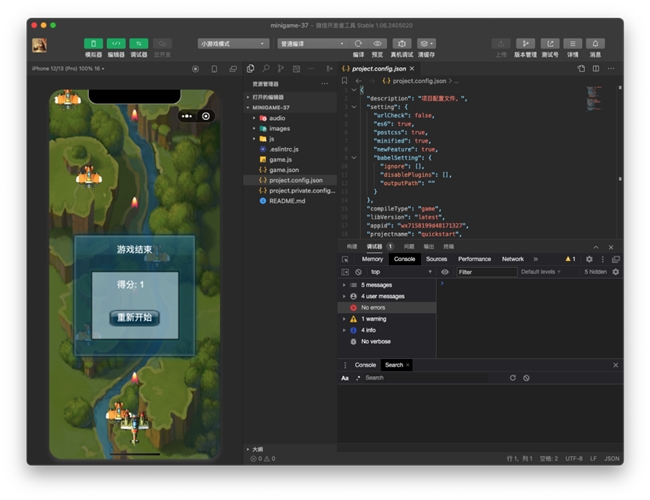Viewport: 650px width, 500px height.
Task: Switch to the Performance tab
Action: [474, 259]
